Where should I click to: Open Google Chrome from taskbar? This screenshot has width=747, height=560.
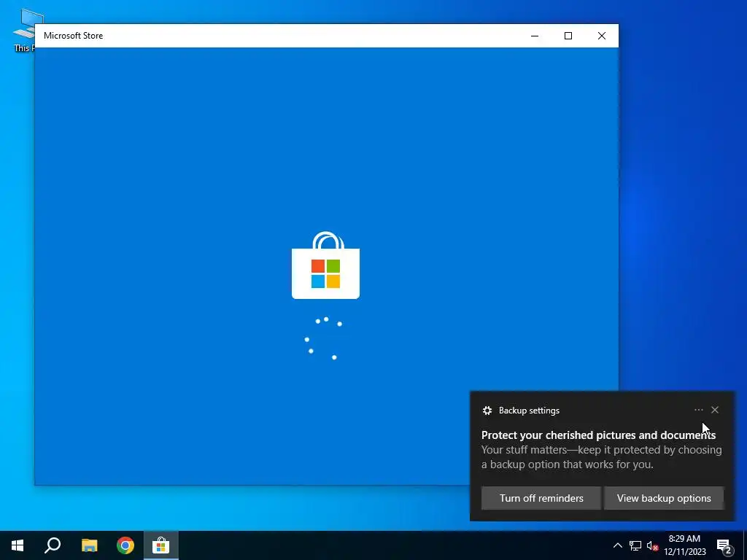tap(125, 545)
